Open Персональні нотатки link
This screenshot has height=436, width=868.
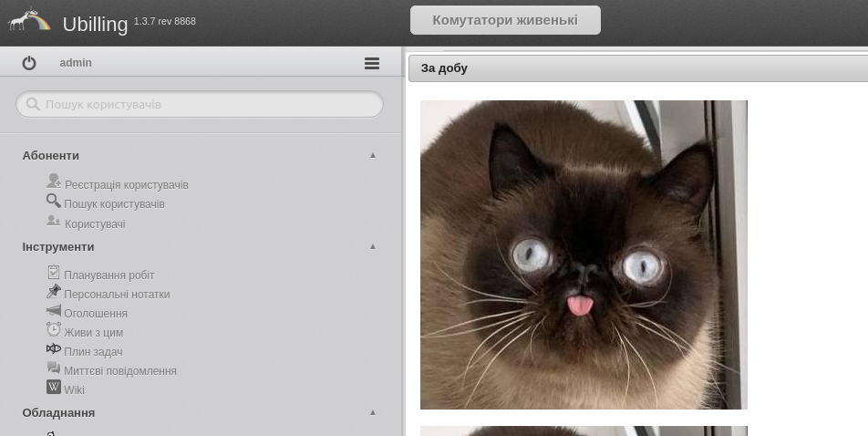click(117, 295)
